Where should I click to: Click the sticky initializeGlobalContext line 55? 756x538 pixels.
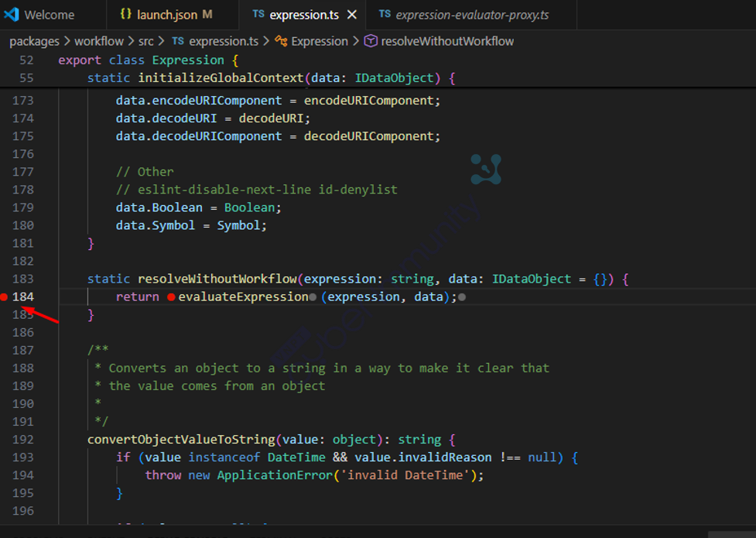tap(271, 78)
